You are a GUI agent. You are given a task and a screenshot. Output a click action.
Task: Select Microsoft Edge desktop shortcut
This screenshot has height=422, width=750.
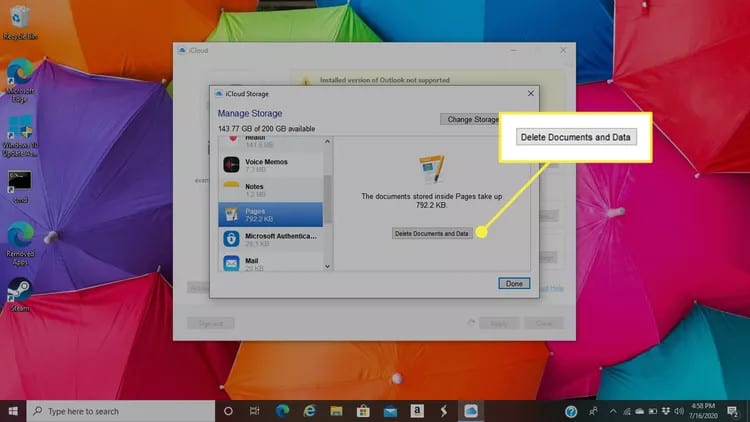(19, 80)
